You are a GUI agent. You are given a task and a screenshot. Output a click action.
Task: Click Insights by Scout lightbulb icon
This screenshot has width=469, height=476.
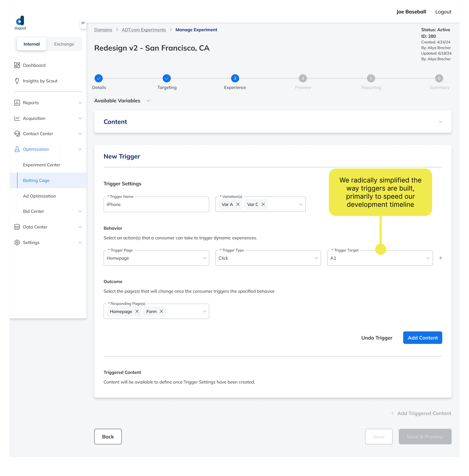(x=17, y=81)
